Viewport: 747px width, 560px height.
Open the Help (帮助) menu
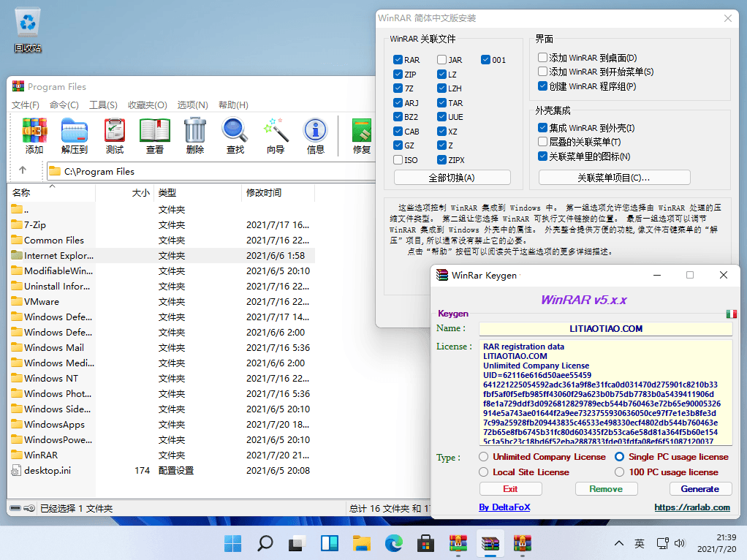pyautogui.click(x=233, y=105)
